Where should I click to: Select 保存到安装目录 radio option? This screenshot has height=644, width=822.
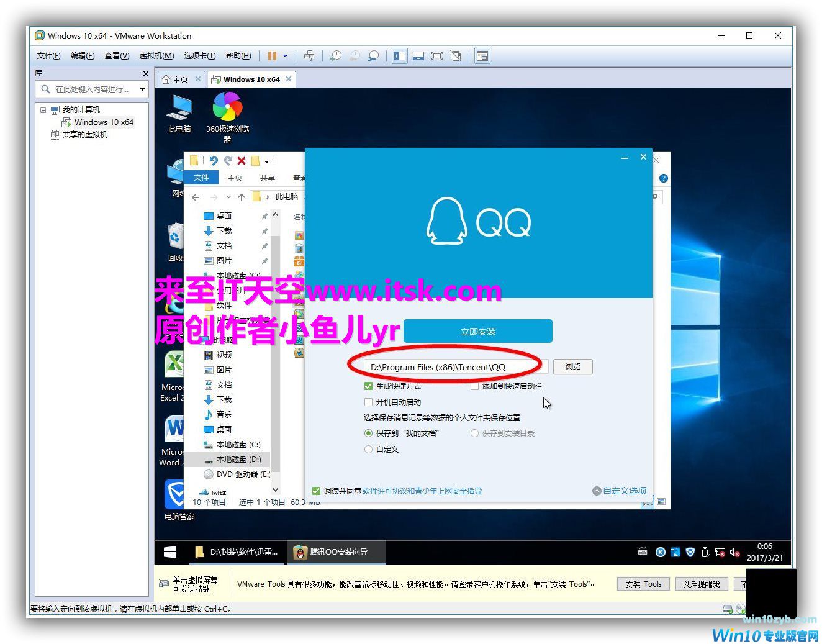475,433
